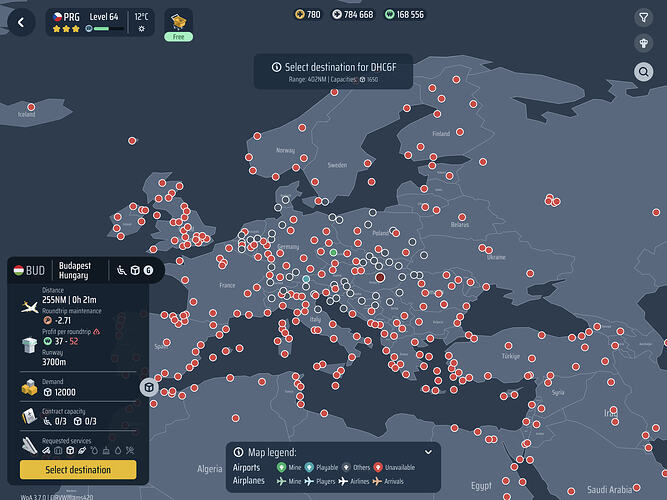Click the yellow Select destination button
Viewport: 667px width, 500px height.
pos(78,470)
